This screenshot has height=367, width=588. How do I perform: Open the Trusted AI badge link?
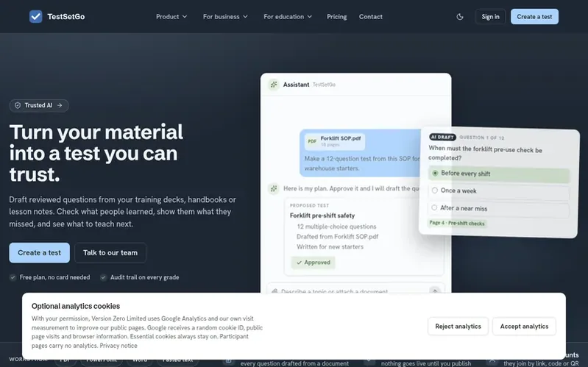click(39, 105)
